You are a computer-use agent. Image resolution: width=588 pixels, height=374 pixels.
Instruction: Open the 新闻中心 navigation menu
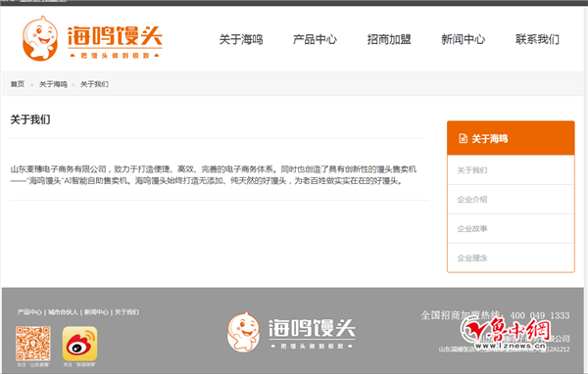click(x=464, y=39)
